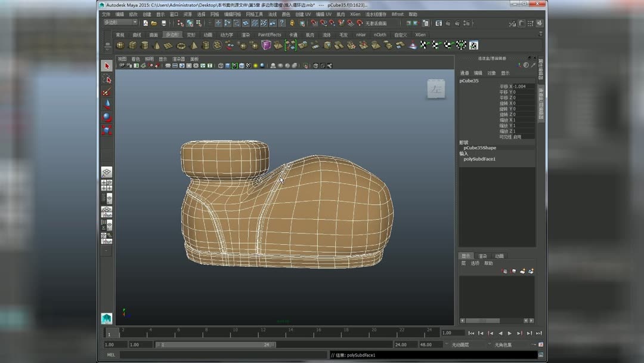Toggle the viewport use-all-lights button
The image size is (644, 363).
(x=255, y=66)
